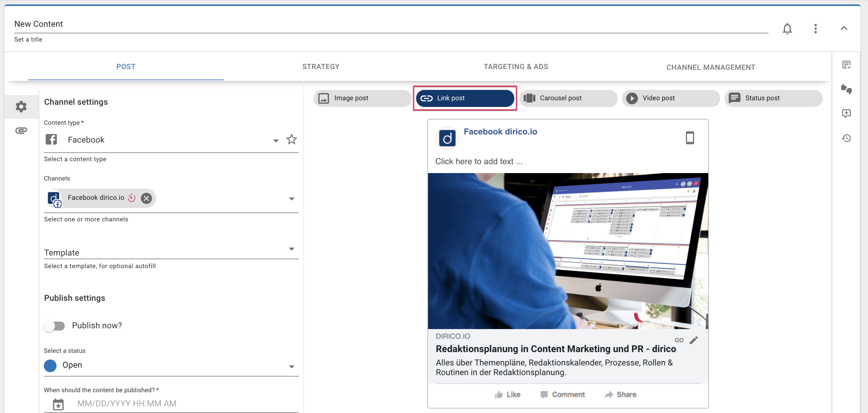Open the checklist notes icon in right sidebar
868x413 pixels.
coord(846,65)
